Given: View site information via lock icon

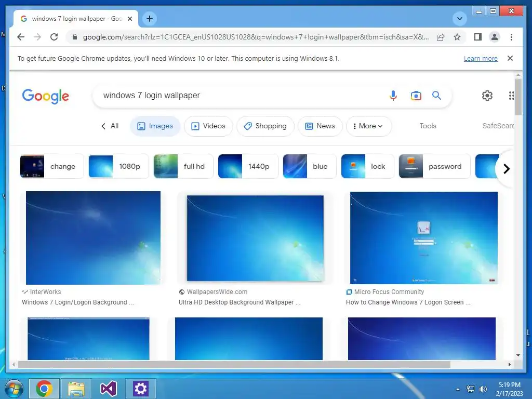Looking at the screenshot, I should tap(75, 37).
